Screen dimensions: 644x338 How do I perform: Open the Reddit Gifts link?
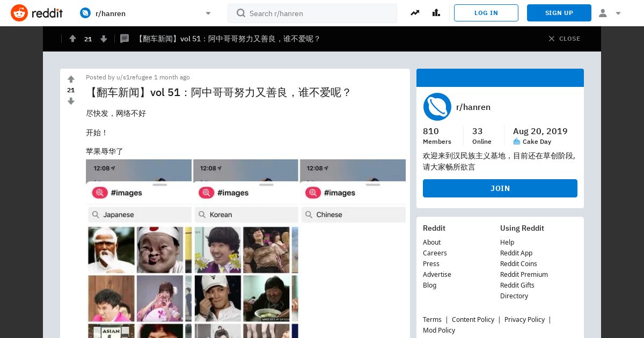(x=517, y=285)
